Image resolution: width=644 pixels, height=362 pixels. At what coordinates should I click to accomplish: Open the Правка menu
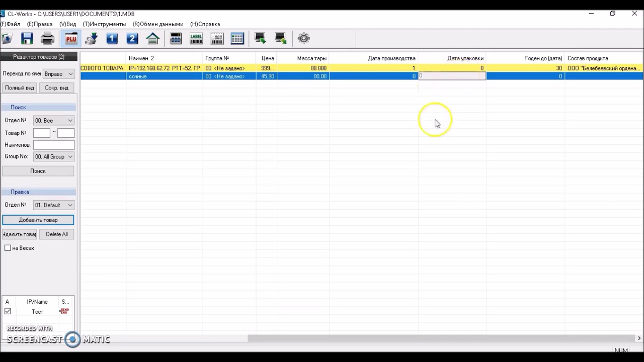click(x=40, y=24)
